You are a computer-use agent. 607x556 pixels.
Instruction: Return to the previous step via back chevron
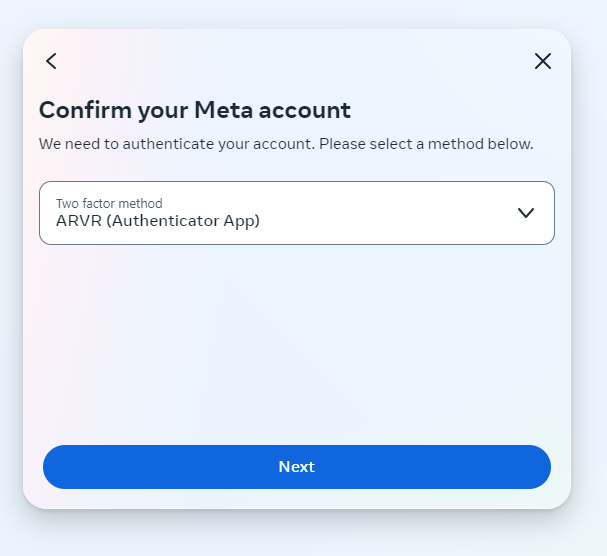tap(51, 61)
